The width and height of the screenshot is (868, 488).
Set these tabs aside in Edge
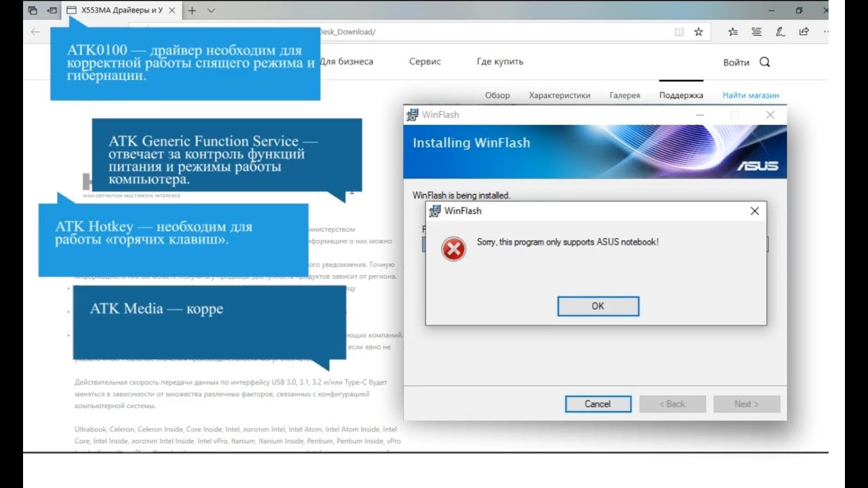point(52,11)
